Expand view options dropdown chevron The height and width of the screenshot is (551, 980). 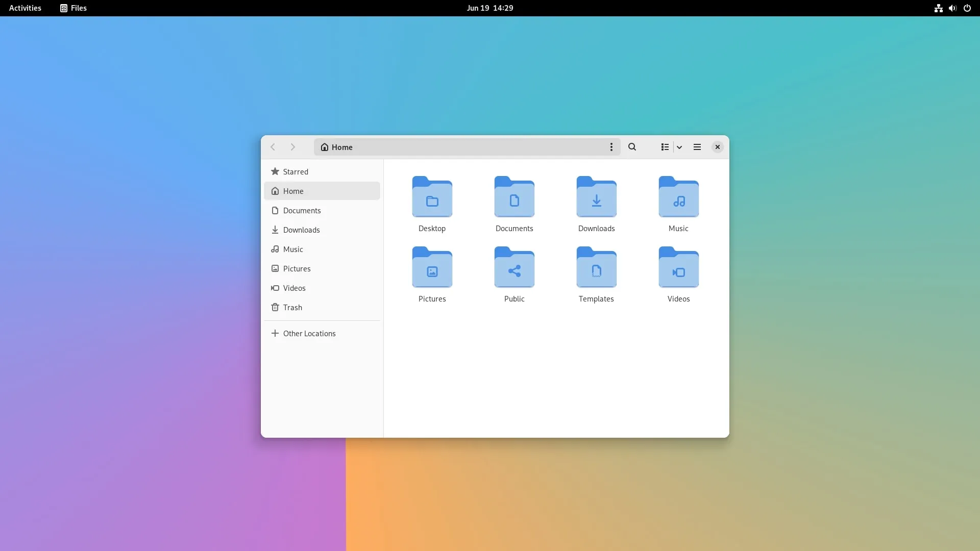tap(679, 147)
